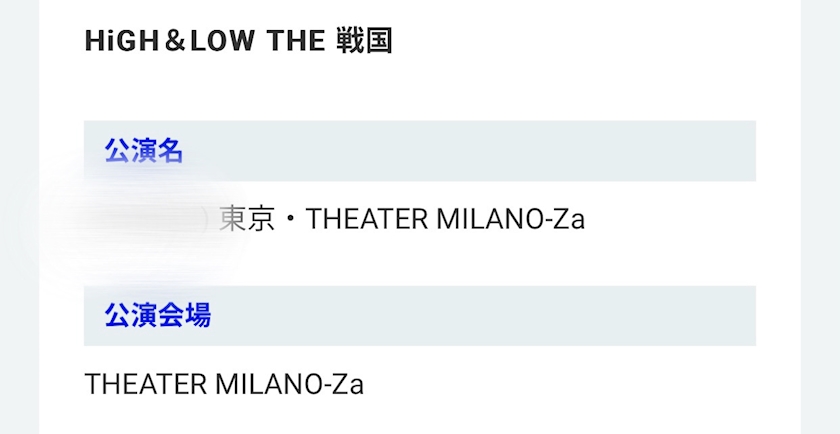The height and width of the screenshot is (434, 840).
Task: Click 東京 in the performance name line
Action: pos(246,219)
